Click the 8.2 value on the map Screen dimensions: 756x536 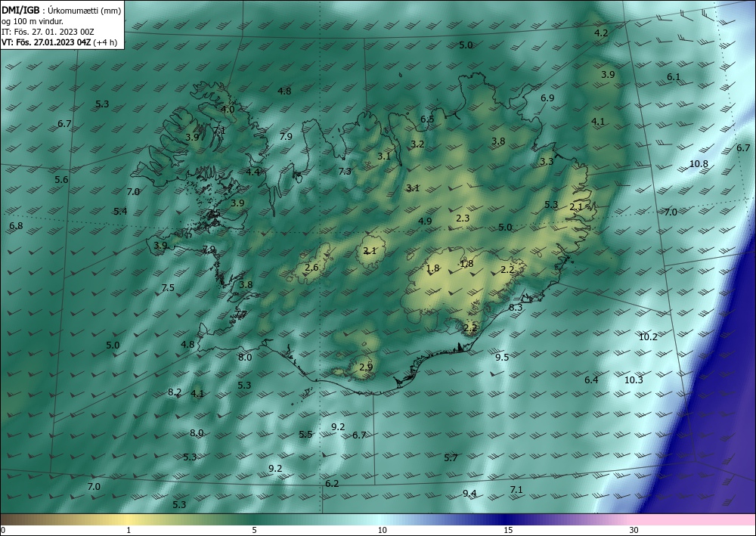coord(175,392)
